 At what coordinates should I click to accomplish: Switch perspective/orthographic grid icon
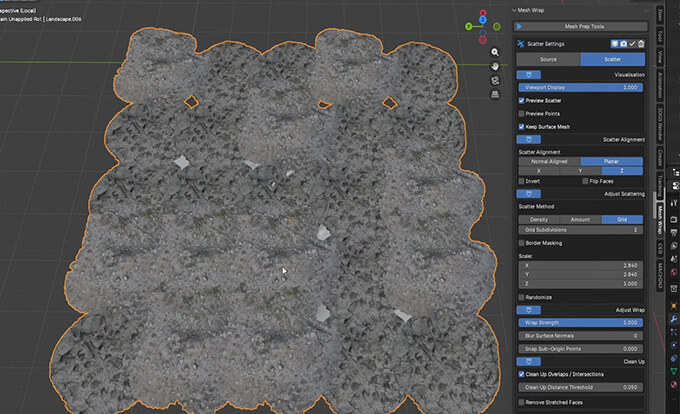coord(497,96)
